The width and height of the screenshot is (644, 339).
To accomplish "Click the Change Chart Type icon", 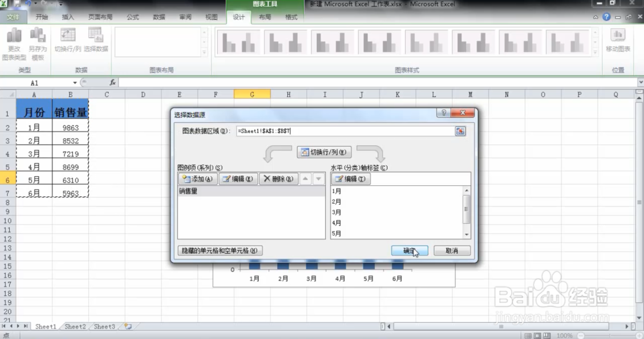I will (x=14, y=44).
